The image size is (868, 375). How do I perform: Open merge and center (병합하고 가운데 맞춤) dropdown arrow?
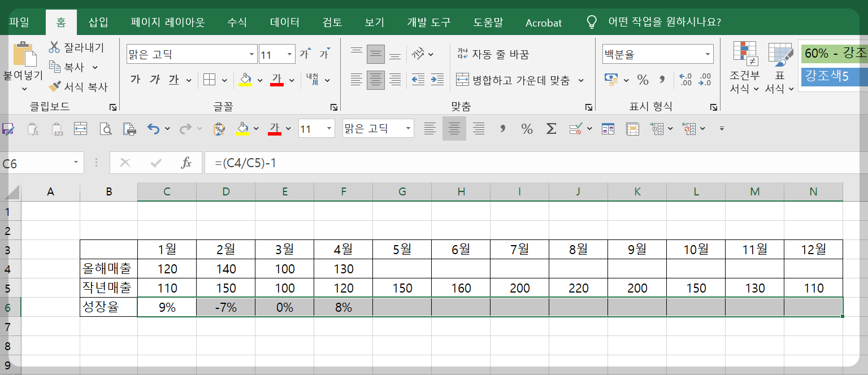point(581,80)
